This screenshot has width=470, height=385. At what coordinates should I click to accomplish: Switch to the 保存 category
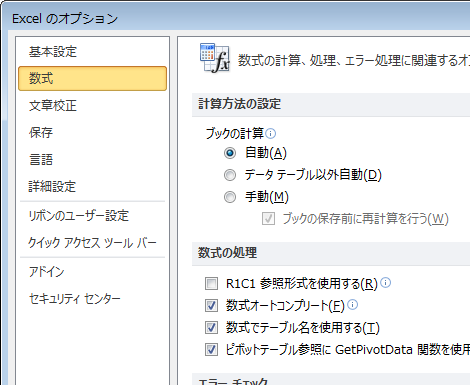tap(41, 133)
